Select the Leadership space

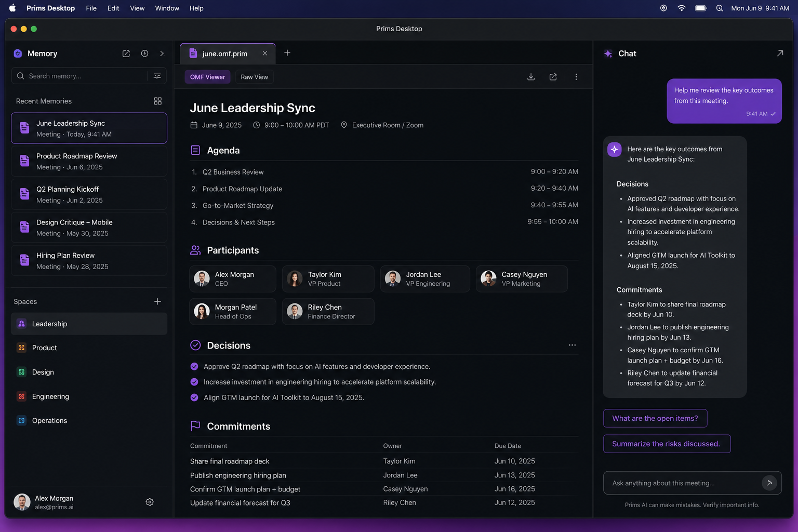point(89,324)
